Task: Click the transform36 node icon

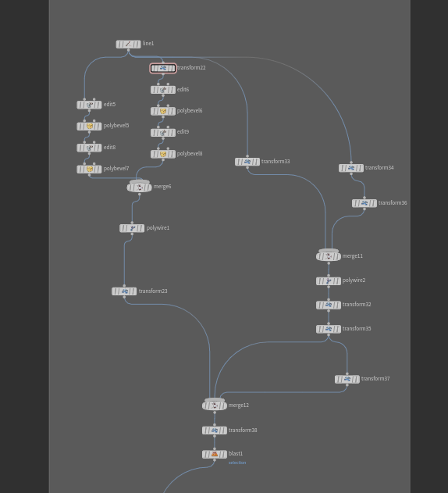Action: coord(364,203)
